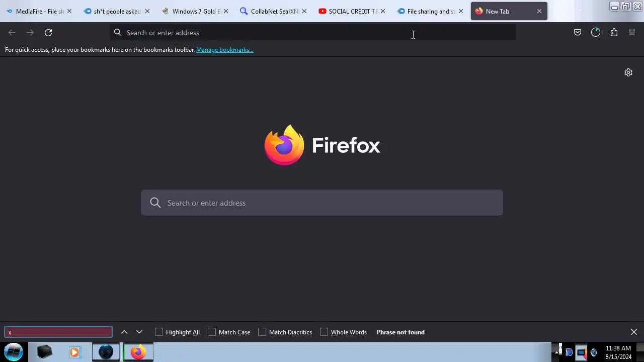Click the monitor system tray icon
The width and height of the screenshot is (644, 362).
click(581, 352)
